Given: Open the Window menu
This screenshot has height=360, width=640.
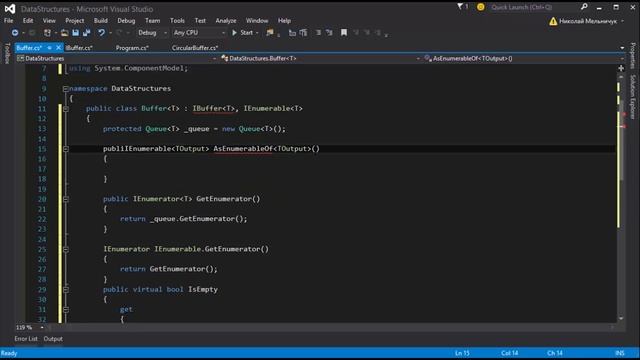Looking at the screenshot, I should [x=257, y=20].
